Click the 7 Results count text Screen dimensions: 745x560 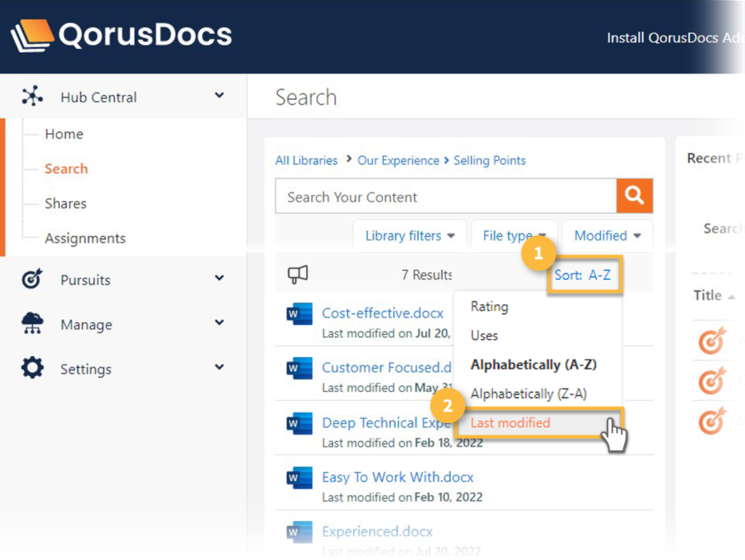tap(426, 275)
